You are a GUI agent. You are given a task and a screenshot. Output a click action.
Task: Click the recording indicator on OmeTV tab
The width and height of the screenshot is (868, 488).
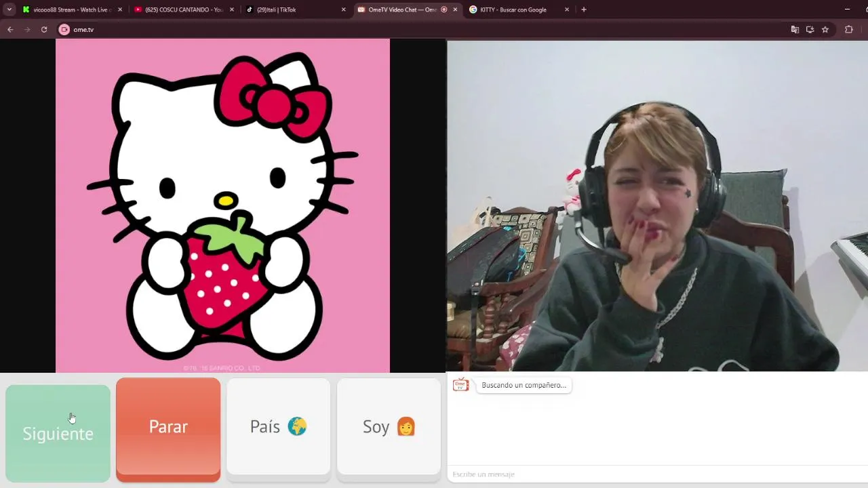tap(444, 9)
